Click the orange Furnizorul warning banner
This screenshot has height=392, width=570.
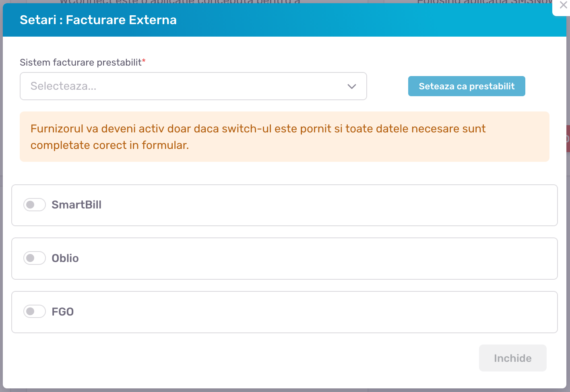284,137
